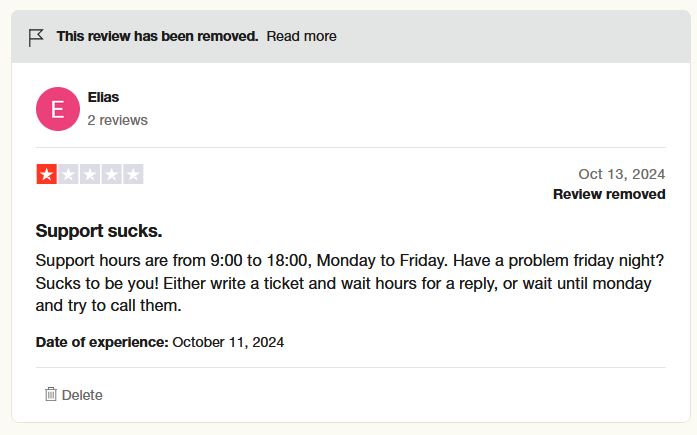Click the red first rating star
Viewport: 697px width, 435px height.
(47, 174)
